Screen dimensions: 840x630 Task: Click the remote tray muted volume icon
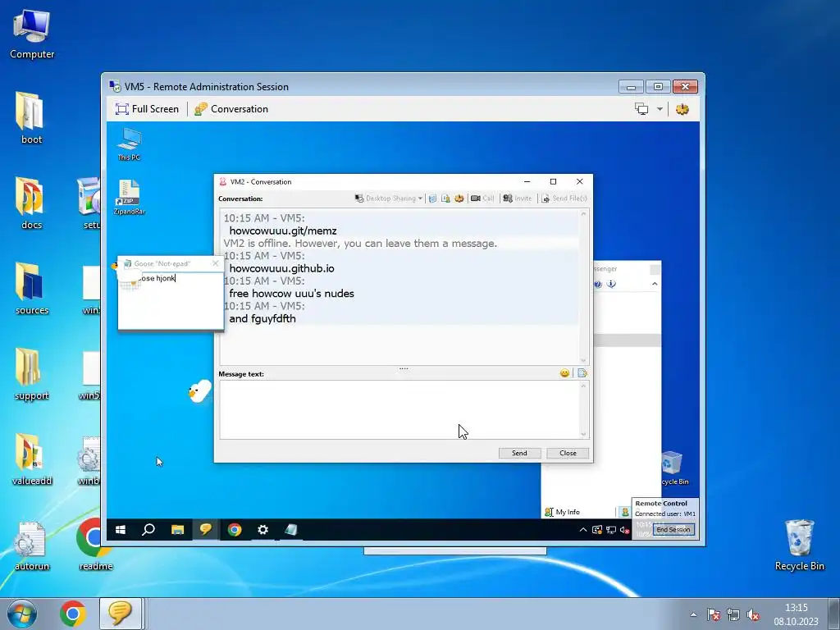point(624,530)
